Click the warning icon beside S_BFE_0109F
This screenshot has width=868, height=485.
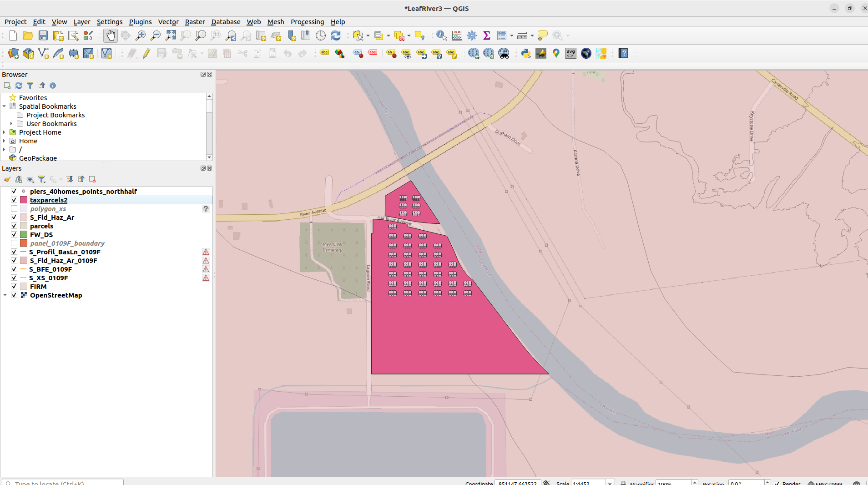point(206,269)
